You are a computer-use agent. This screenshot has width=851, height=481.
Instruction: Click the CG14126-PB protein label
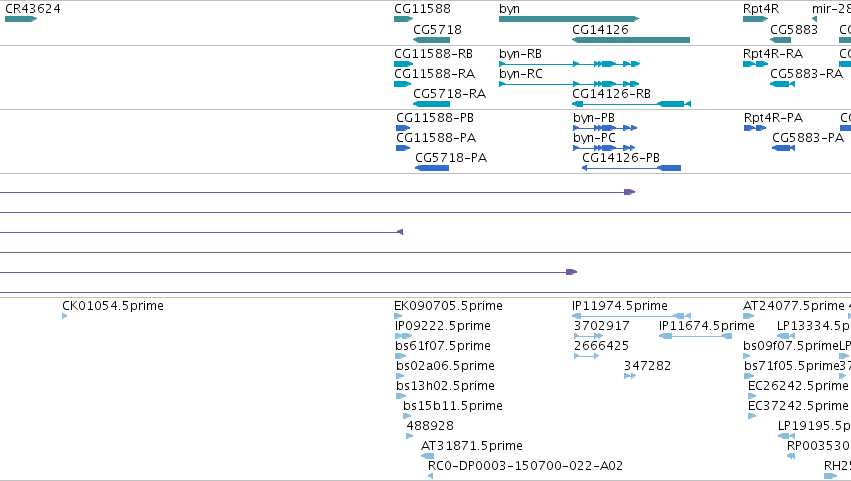pyautogui.click(x=621, y=158)
